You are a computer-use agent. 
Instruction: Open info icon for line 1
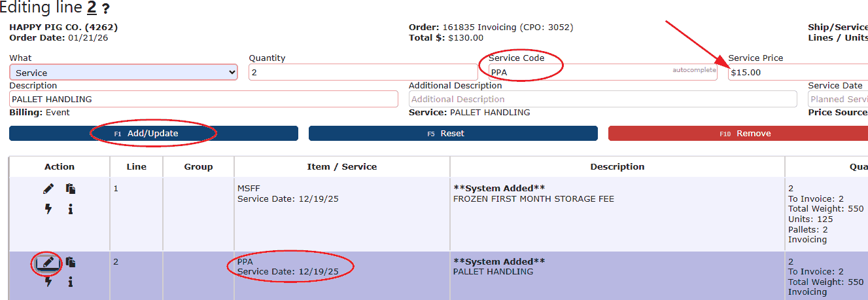point(71,209)
